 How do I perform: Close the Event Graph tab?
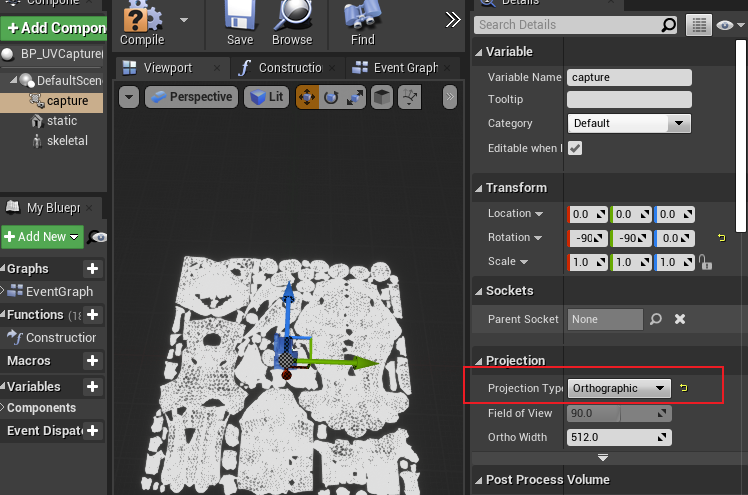(x=447, y=68)
